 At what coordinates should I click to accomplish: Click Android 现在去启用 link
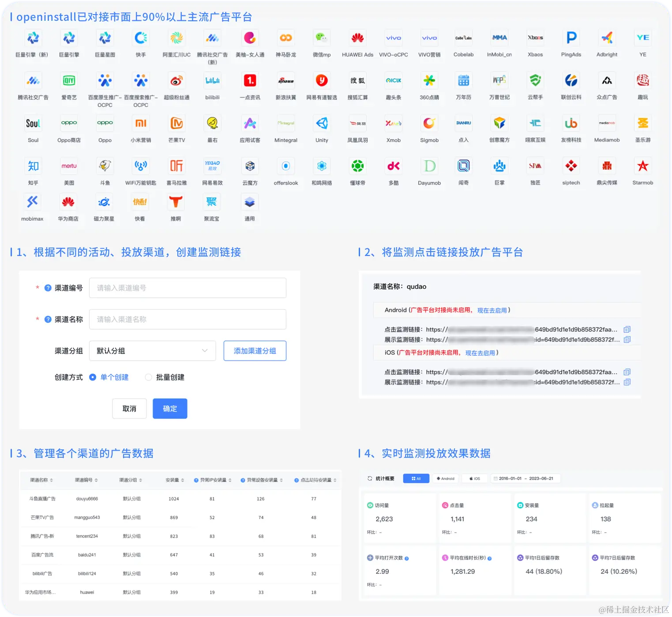click(492, 310)
